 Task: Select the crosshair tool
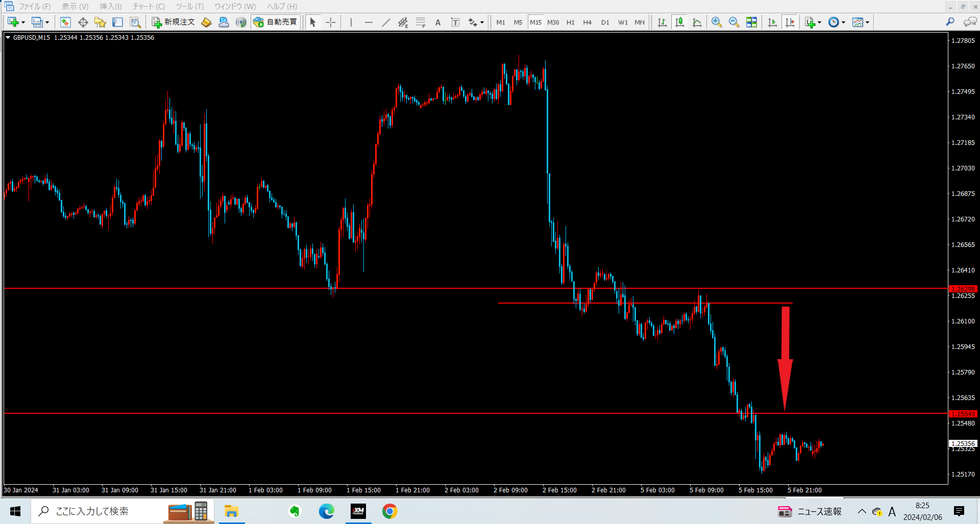[x=330, y=22]
